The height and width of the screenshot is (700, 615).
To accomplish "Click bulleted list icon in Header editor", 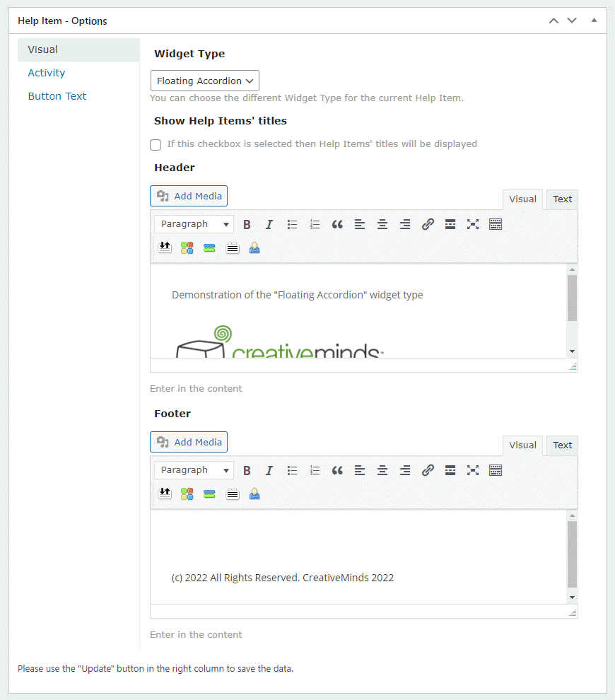I will 292,224.
